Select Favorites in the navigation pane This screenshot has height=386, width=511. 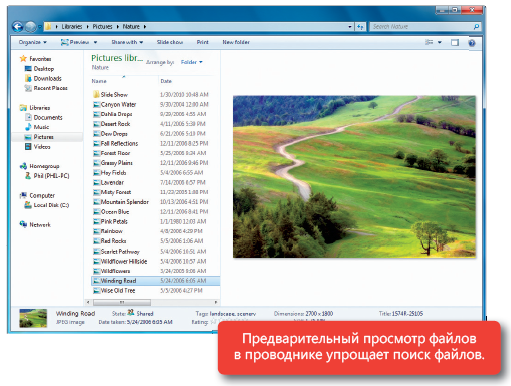click(35, 59)
